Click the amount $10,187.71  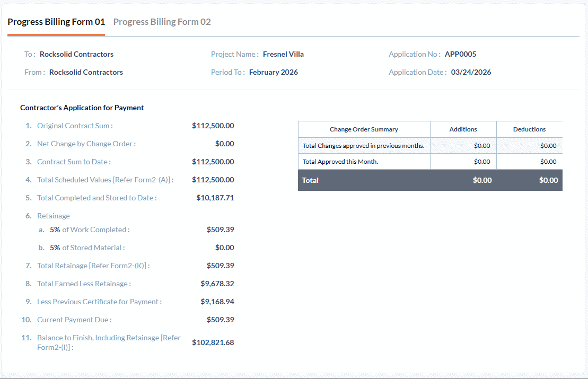[215, 198]
